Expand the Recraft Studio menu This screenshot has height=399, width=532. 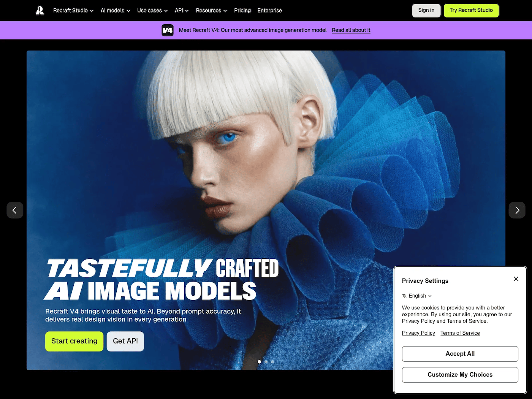[x=73, y=11]
